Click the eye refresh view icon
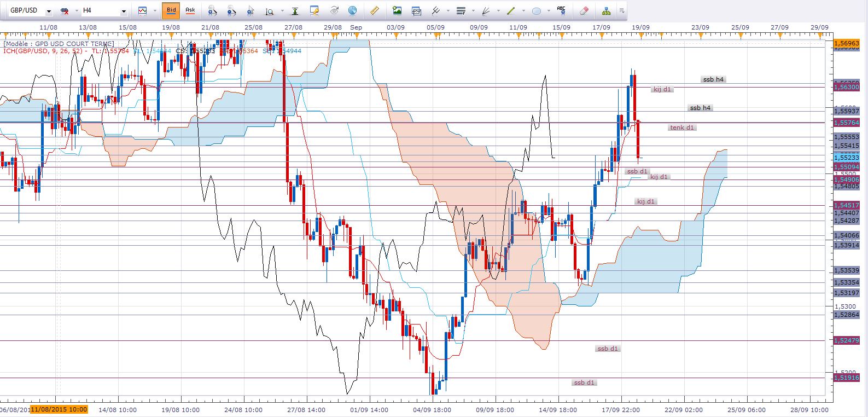 pyautogui.click(x=334, y=10)
